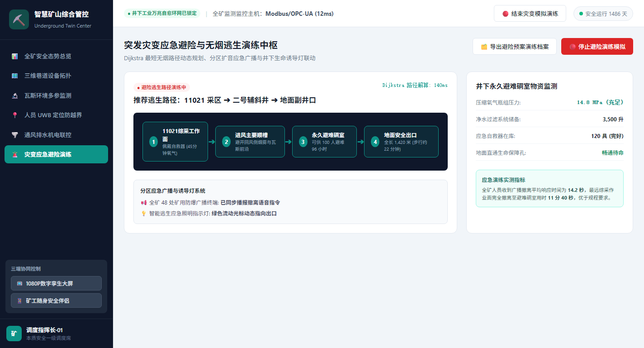Click the 避险逃生路径演练中 status tag

(x=161, y=87)
